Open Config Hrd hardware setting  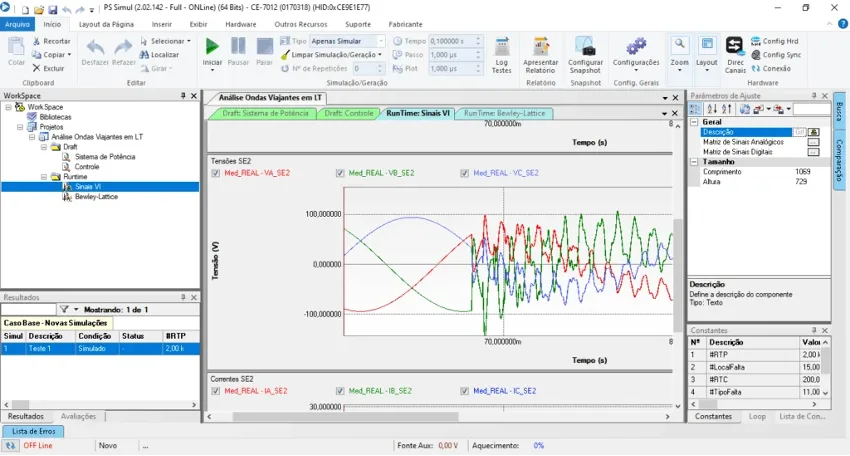[x=774, y=41]
